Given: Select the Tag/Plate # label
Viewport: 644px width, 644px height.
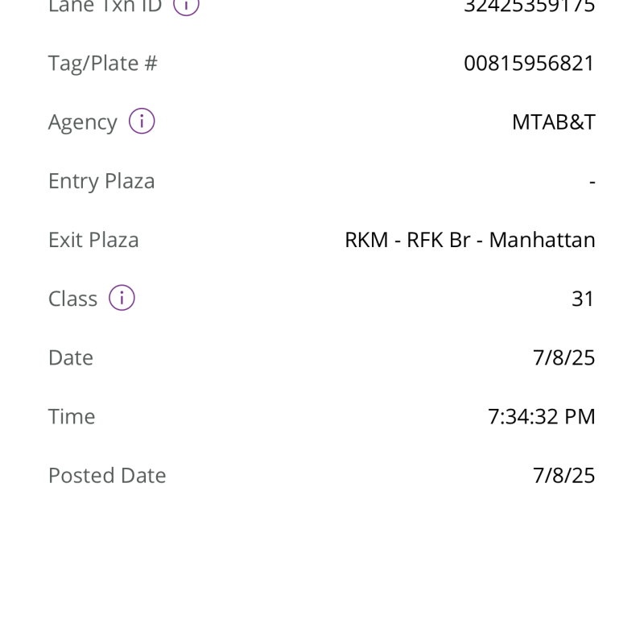Looking at the screenshot, I should click(102, 64).
